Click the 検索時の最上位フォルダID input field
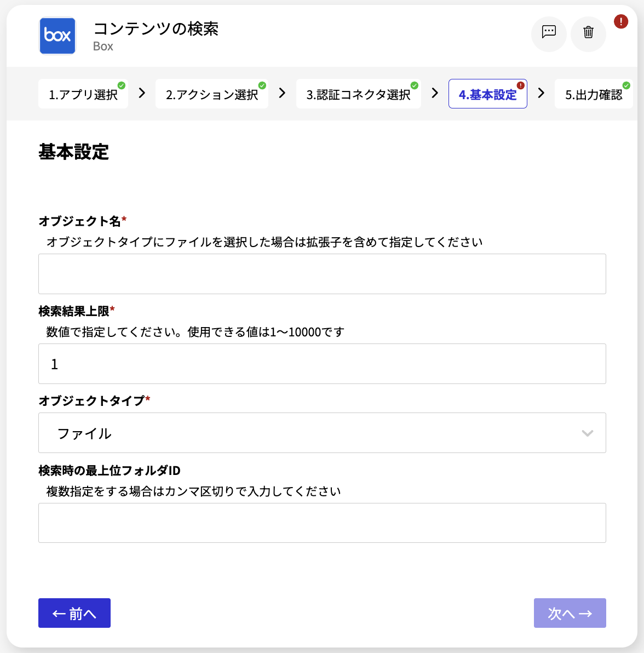This screenshot has height=653, width=644. pos(322,523)
